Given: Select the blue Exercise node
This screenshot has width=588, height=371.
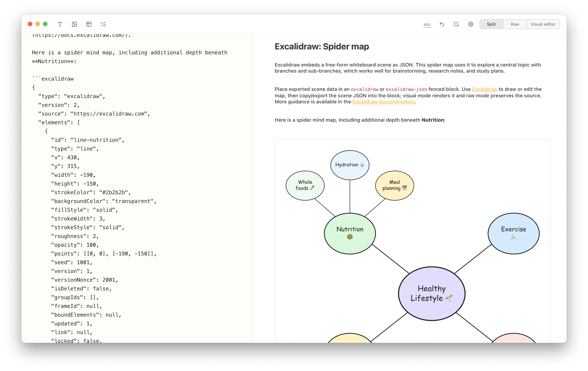Looking at the screenshot, I should [x=513, y=233].
